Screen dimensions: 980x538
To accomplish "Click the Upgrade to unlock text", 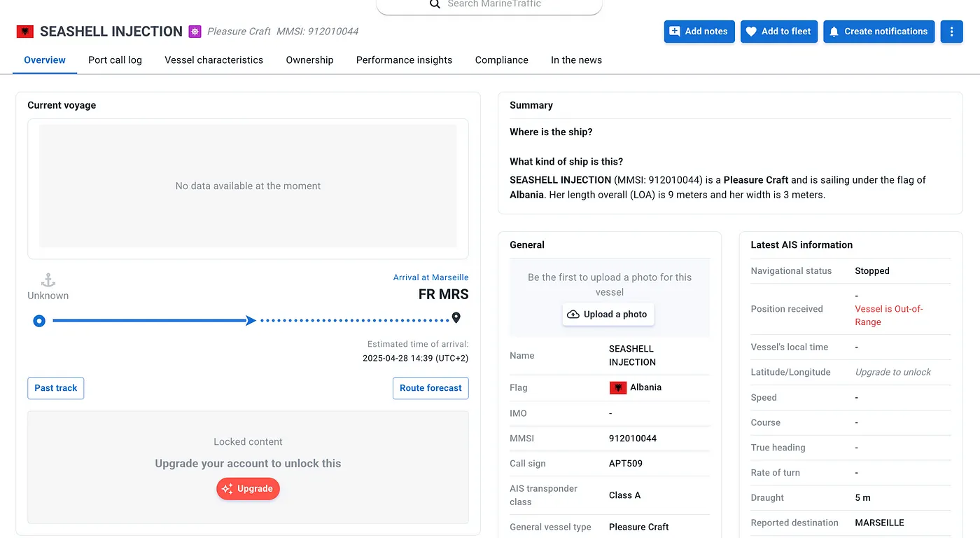I will pyautogui.click(x=892, y=372).
